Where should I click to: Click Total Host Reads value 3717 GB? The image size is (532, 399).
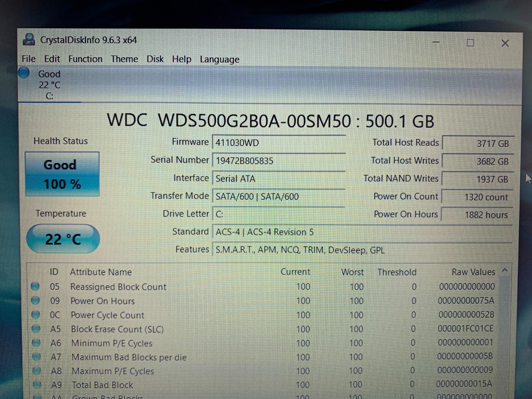point(478,144)
